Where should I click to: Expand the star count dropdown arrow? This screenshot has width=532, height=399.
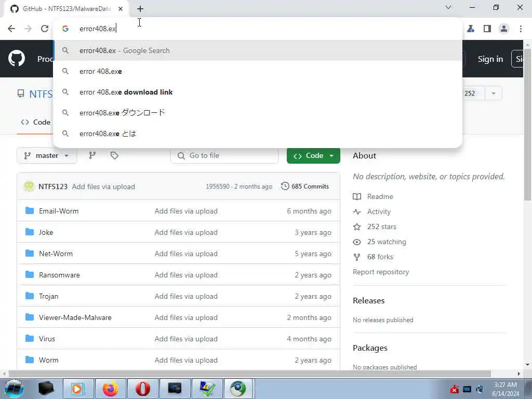coord(494,94)
